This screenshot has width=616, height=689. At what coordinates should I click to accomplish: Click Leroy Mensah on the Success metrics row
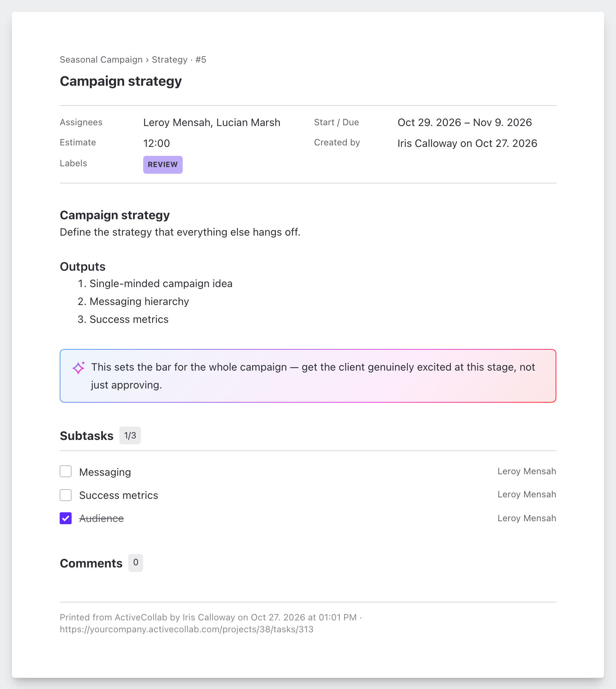click(527, 494)
